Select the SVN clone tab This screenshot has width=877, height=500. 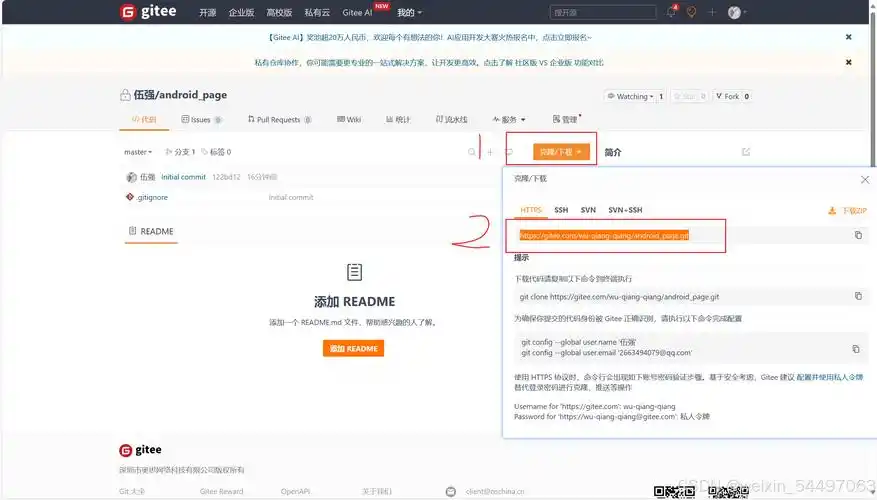coord(588,210)
